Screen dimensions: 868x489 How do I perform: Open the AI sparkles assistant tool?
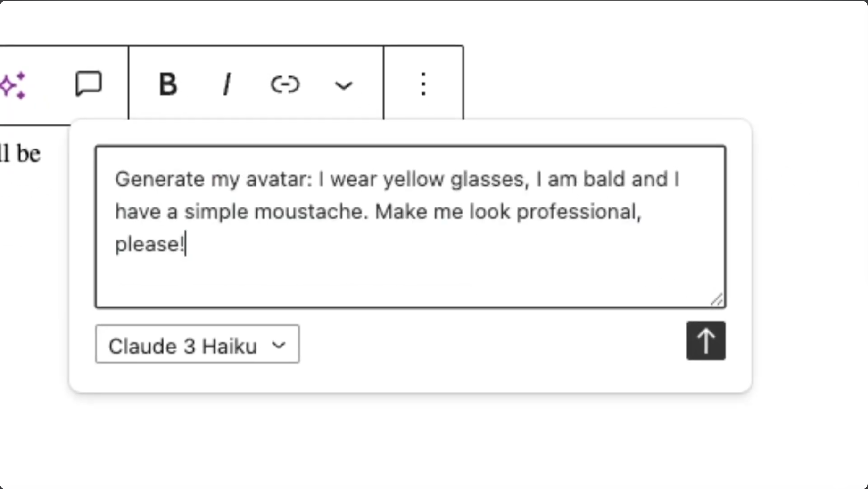(x=13, y=85)
